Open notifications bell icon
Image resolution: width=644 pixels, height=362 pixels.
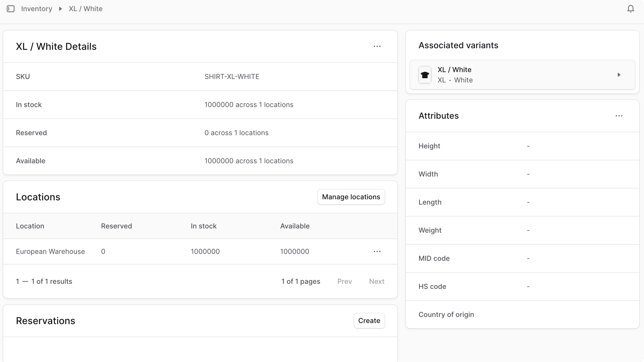tap(630, 9)
